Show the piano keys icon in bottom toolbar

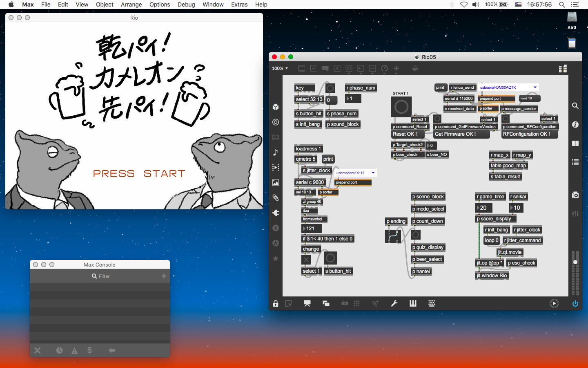tap(413, 303)
